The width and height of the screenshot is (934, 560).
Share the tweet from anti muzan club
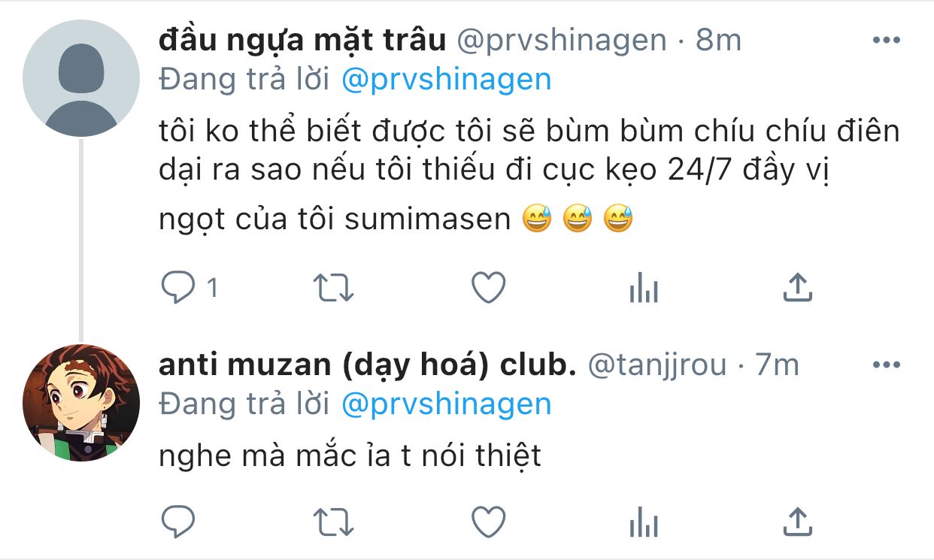pos(797,520)
